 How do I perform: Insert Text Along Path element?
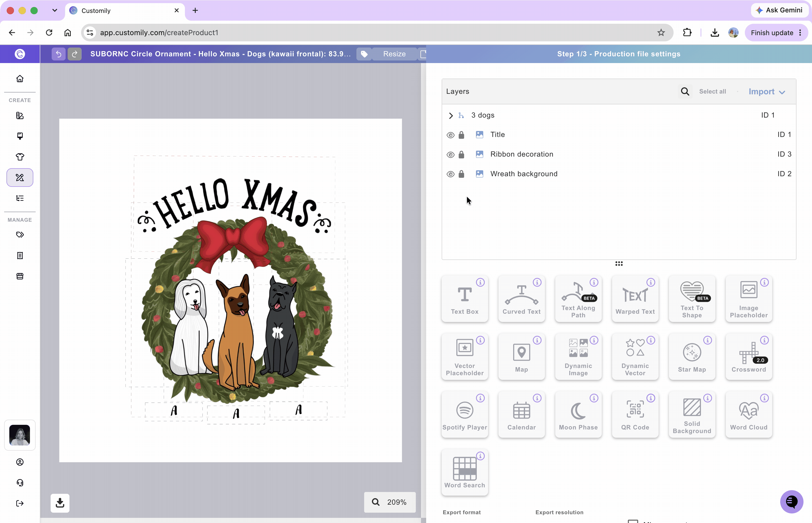tap(578, 298)
